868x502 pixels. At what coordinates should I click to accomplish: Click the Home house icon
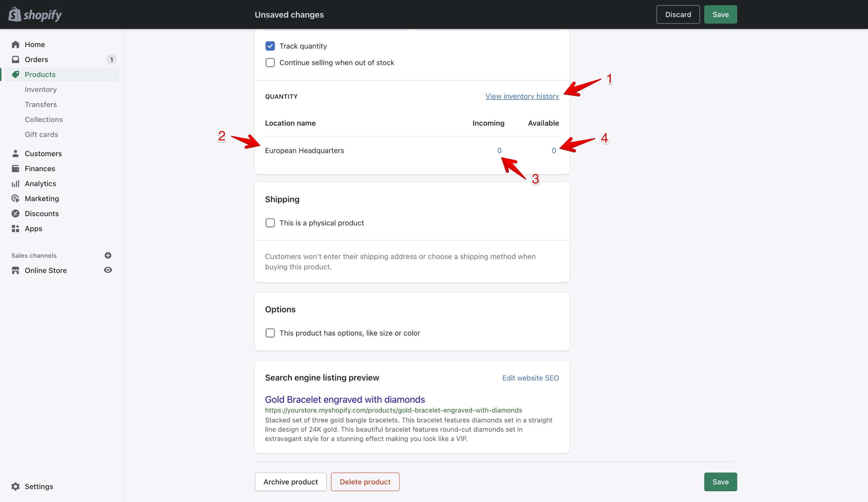pos(15,44)
